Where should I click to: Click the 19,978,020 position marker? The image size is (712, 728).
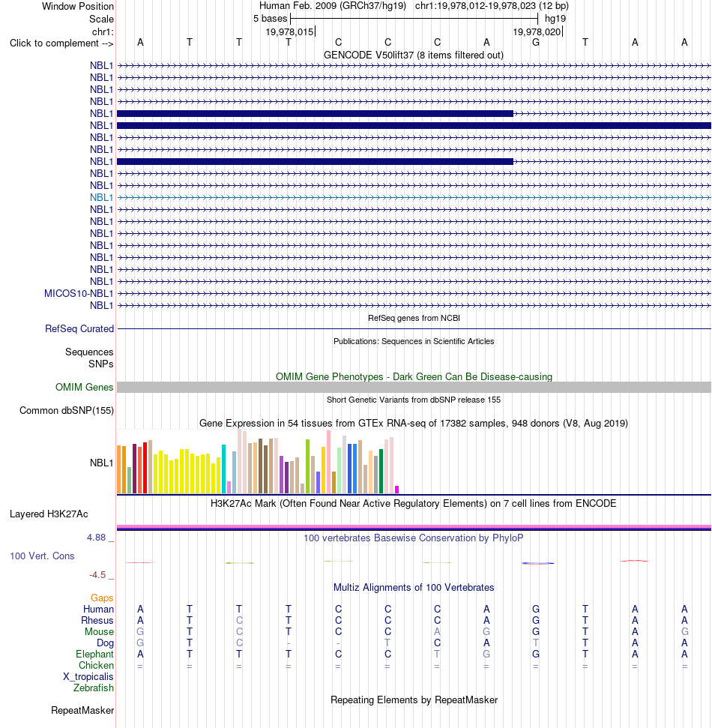coord(537,31)
